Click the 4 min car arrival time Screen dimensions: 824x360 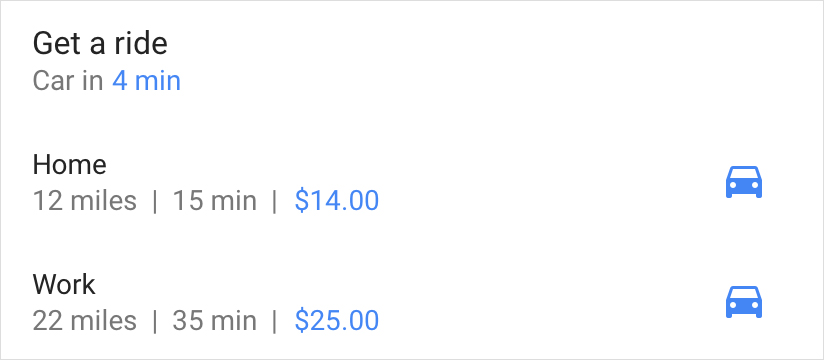[147, 81]
